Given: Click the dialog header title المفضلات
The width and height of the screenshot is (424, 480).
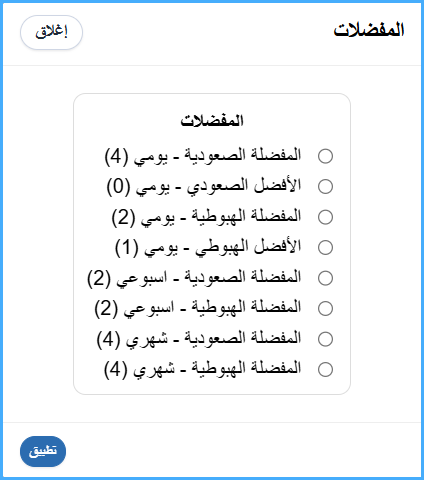Looking at the screenshot, I should (x=369, y=30).
